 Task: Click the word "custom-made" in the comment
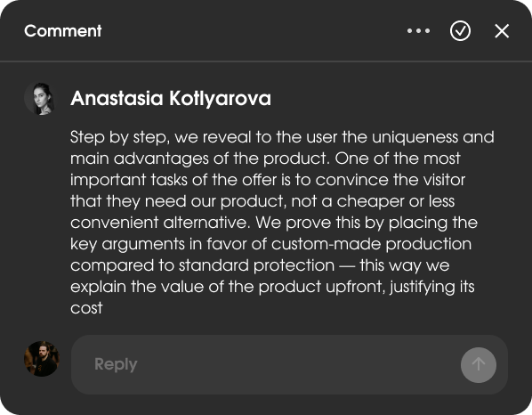[x=326, y=244]
